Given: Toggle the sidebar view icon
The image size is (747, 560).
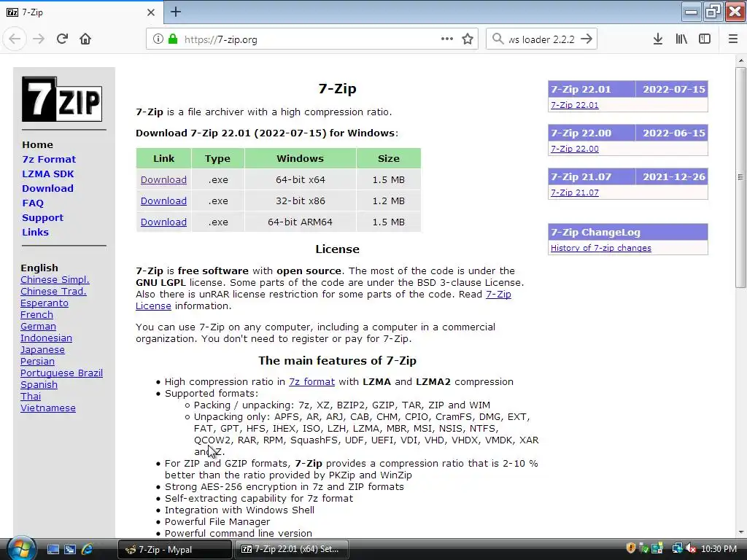Looking at the screenshot, I should point(705,39).
